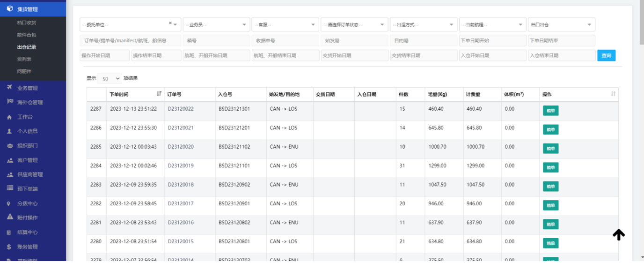
Task: Focus the 航班、开船开始日期 field
Action: click(216, 55)
